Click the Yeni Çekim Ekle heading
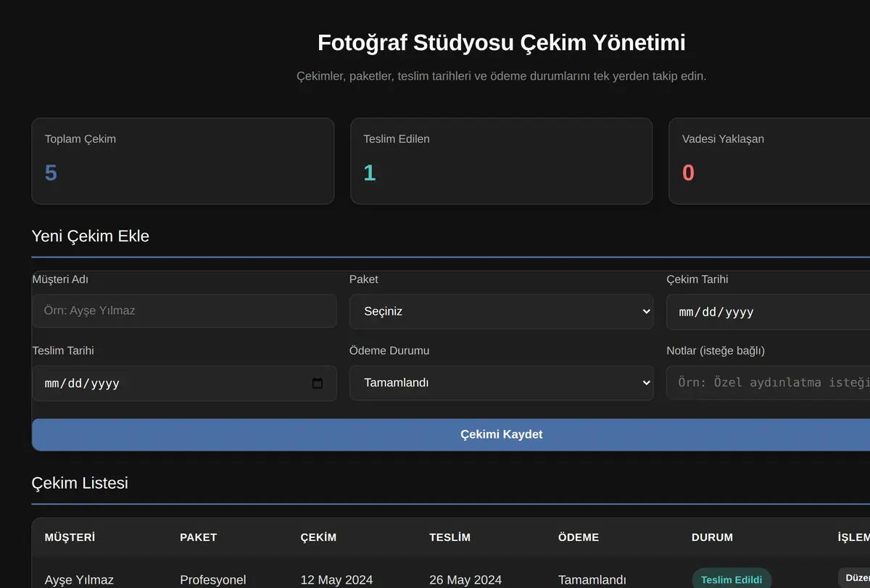This screenshot has width=870, height=588. [x=91, y=236]
